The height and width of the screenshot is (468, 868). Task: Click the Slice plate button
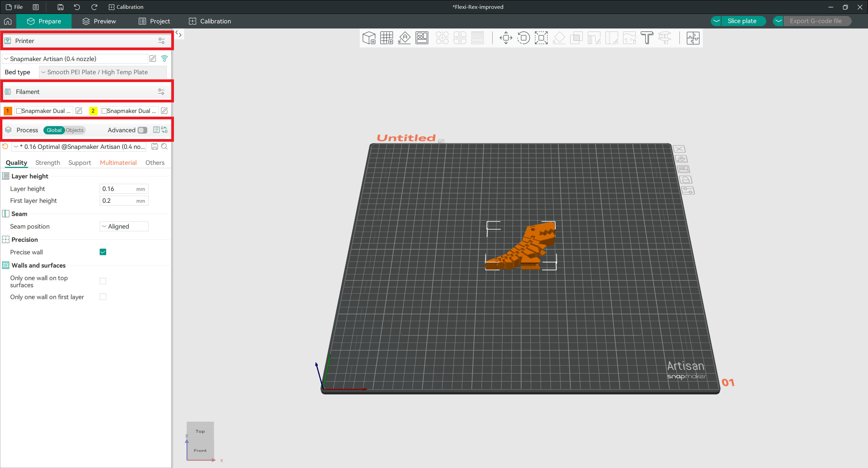click(x=742, y=21)
